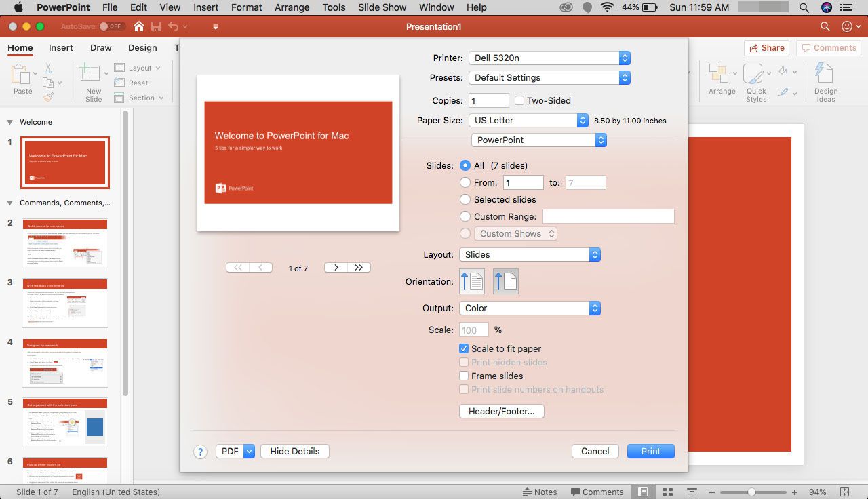This screenshot has height=499, width=868.
Task: Click the Hide Details button
Action: click(294, 451)
